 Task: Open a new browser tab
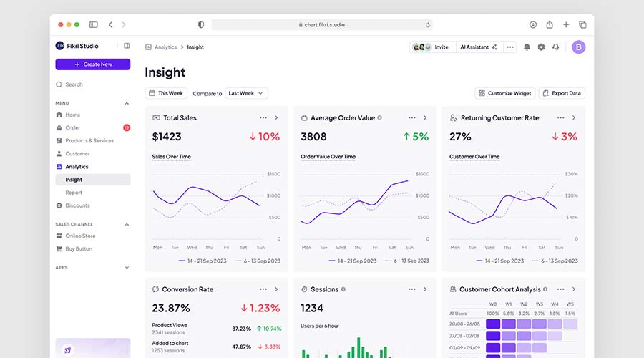566,24
